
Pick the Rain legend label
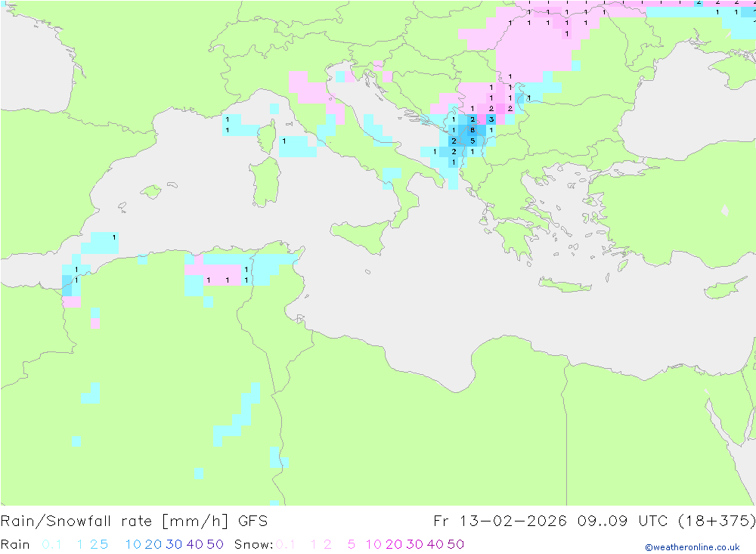tap(15, 544)
